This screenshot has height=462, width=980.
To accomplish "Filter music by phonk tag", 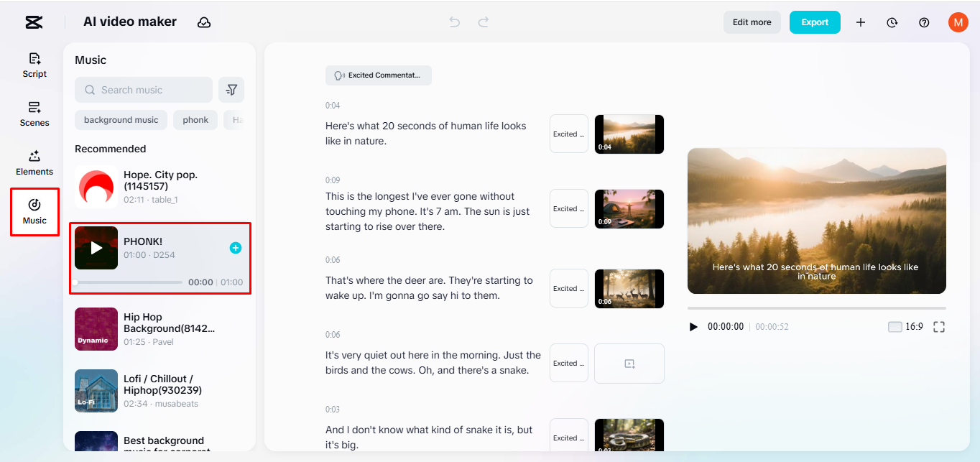I will (195, 119).
